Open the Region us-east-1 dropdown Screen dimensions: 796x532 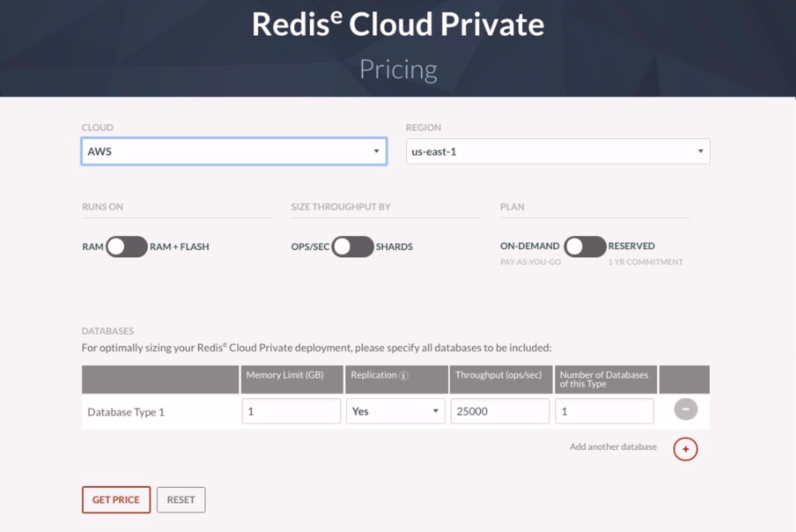pos(557,151)
